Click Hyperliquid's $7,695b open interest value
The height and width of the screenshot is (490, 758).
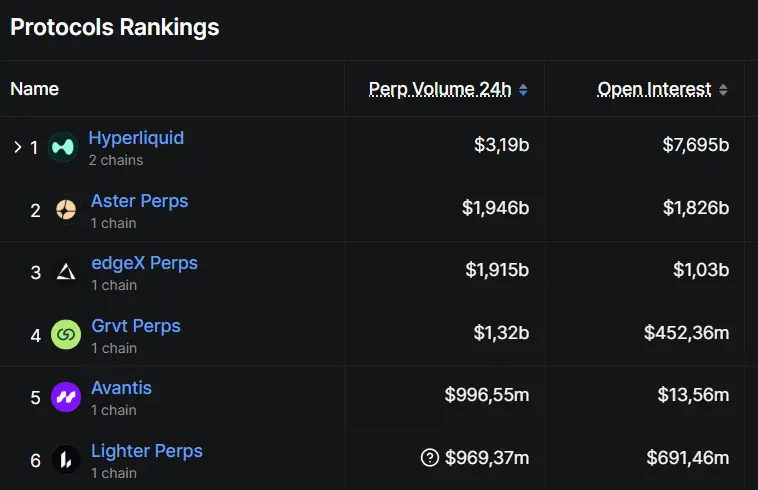(x=695, y=145)
